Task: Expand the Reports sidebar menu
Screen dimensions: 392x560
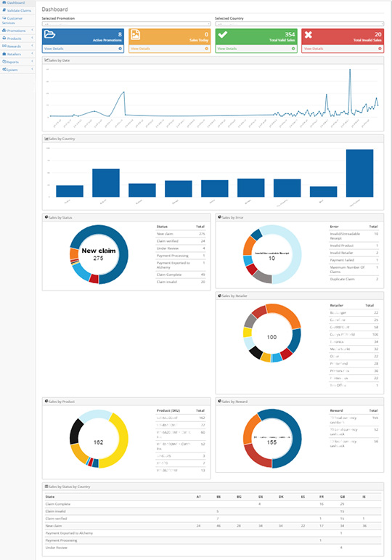Action: pos(17,62)
